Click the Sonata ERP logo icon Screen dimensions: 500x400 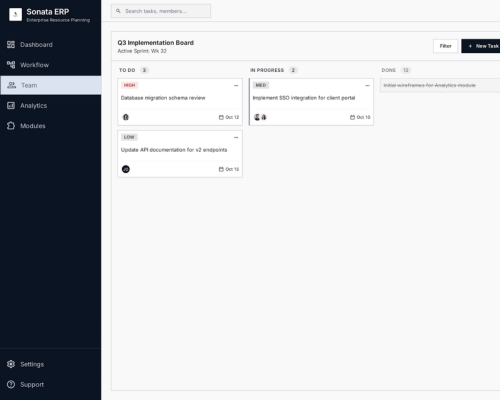pyautogui.click(x=15, y=15)
